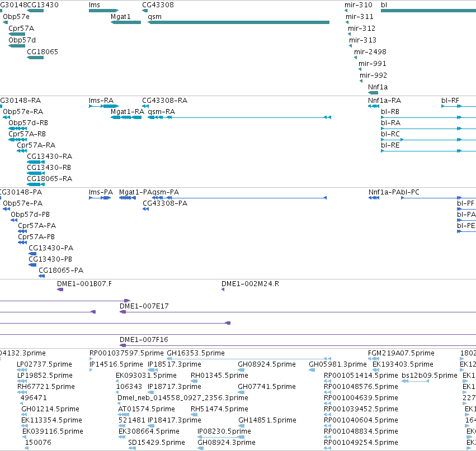Select the GH05981.3prime EST label
Screen dimensions: 476x451
[x=338, y=364]
